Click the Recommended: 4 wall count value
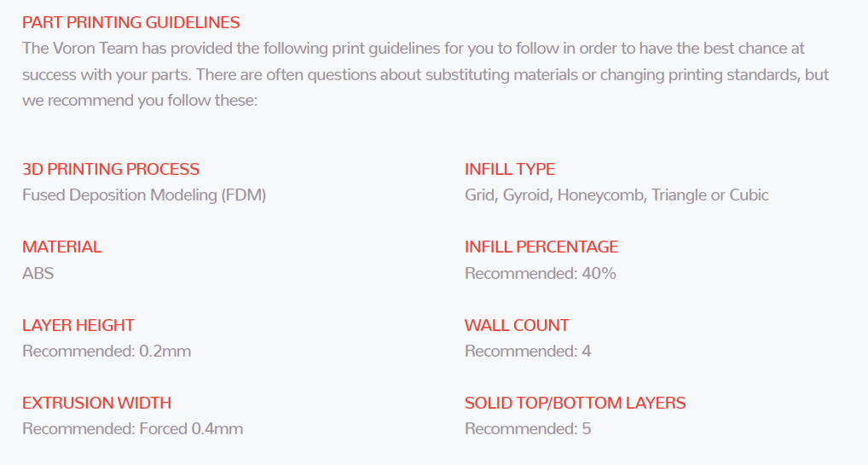The height and width of the screenshot is (465, 868). [x=528, y=351]
